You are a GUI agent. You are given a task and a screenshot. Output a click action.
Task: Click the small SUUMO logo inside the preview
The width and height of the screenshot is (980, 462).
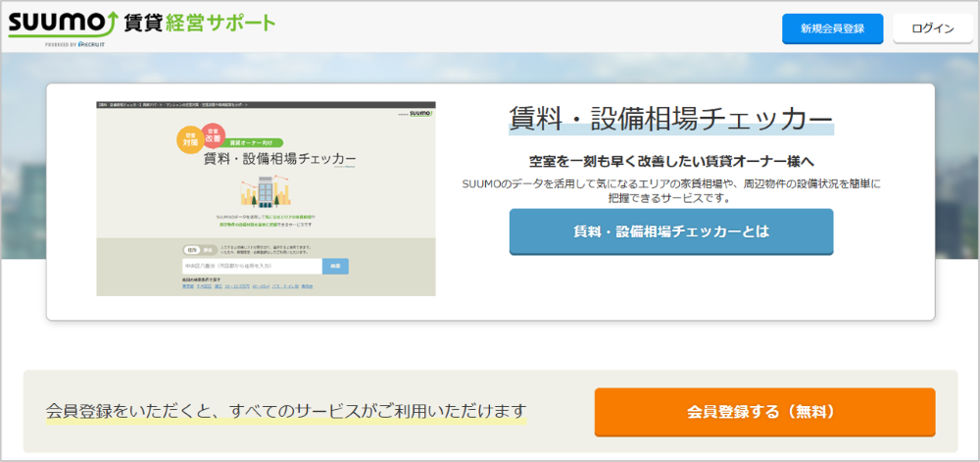(419, 114)
